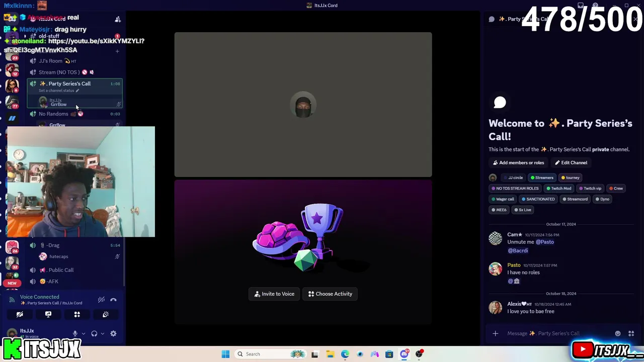This screenshot has width=644, height=362.
Task: Share your screen from the voice panel
Action: [x=48, y=314]
